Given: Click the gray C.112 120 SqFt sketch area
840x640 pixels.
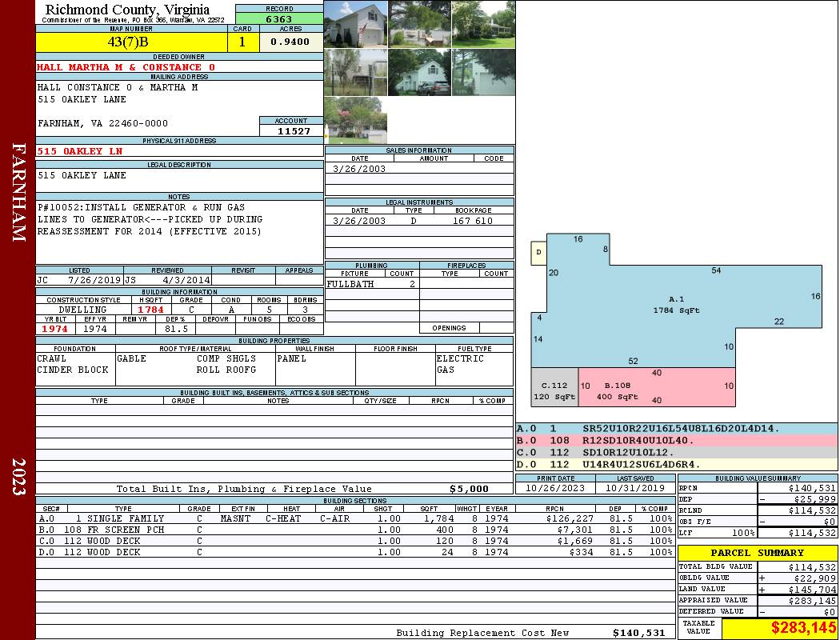Looking at the screenshot, I should (x=554, y=386).
